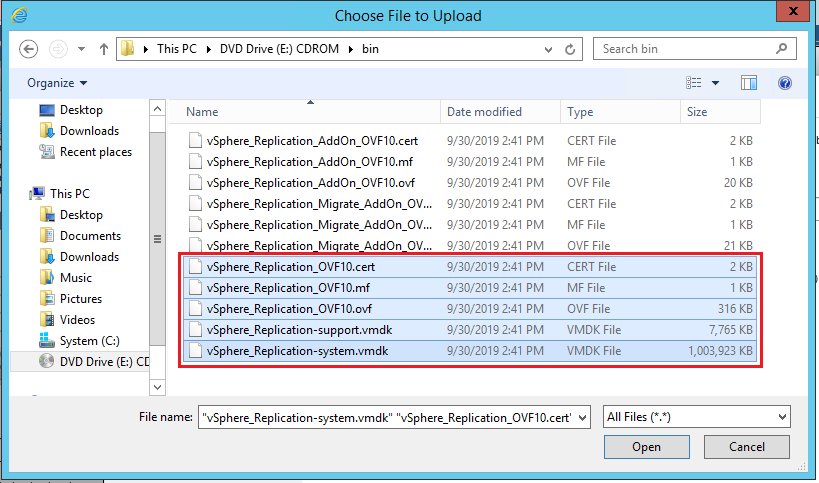Change the view layout icon
The width and height of the screenshot is (819, 483).
pos(694,83)
